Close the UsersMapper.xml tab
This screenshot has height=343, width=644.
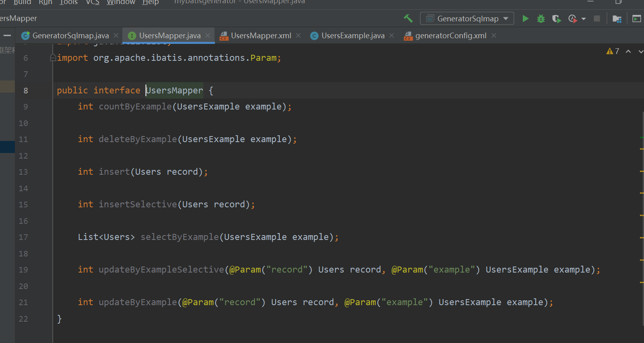point(298,35)
